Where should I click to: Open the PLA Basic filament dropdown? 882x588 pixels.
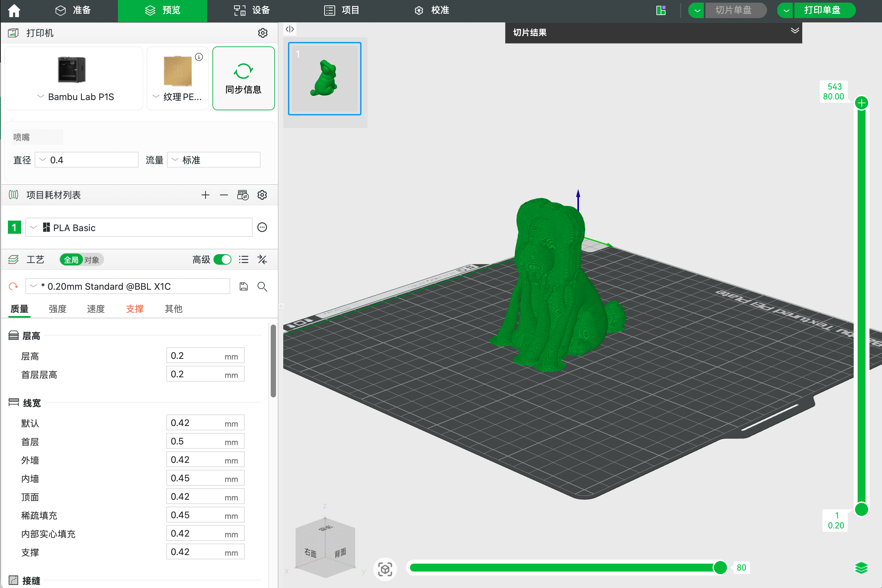click(139, 227)
